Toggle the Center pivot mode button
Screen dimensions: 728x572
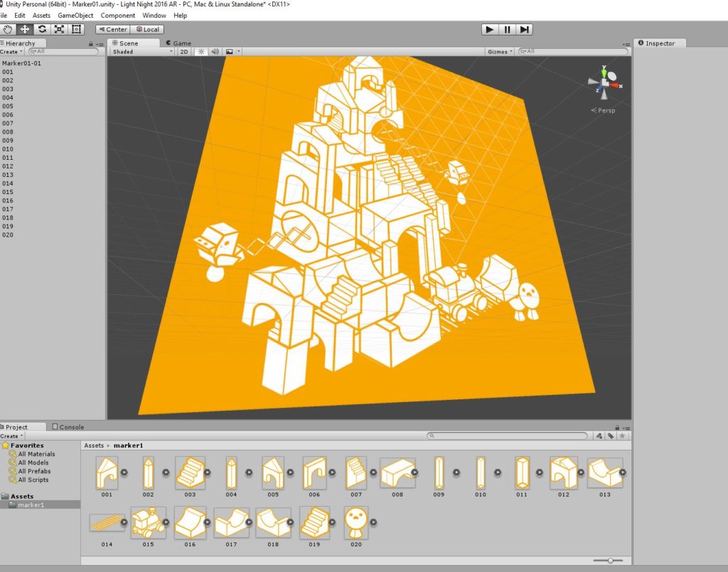[113, 29]
